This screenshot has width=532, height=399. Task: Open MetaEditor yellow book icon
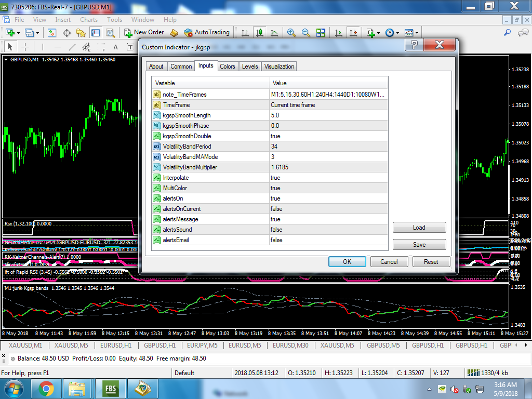click(174, 33)
